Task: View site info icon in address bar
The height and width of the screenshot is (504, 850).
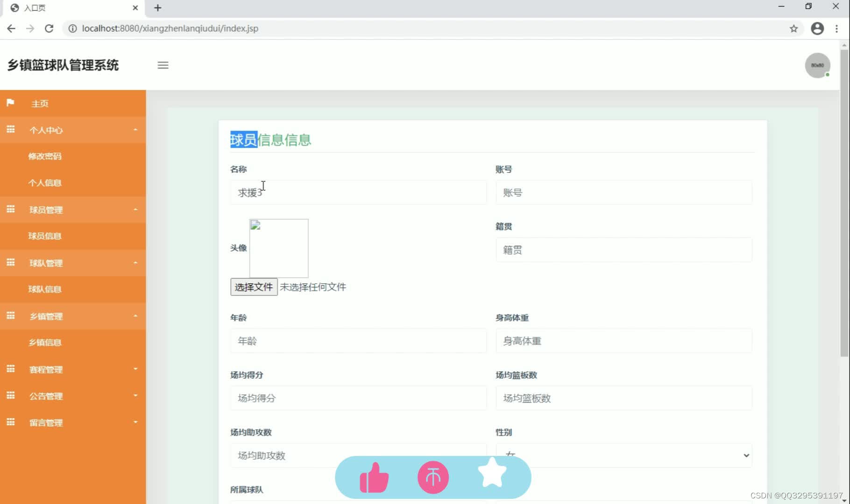Action: [72, 28]
